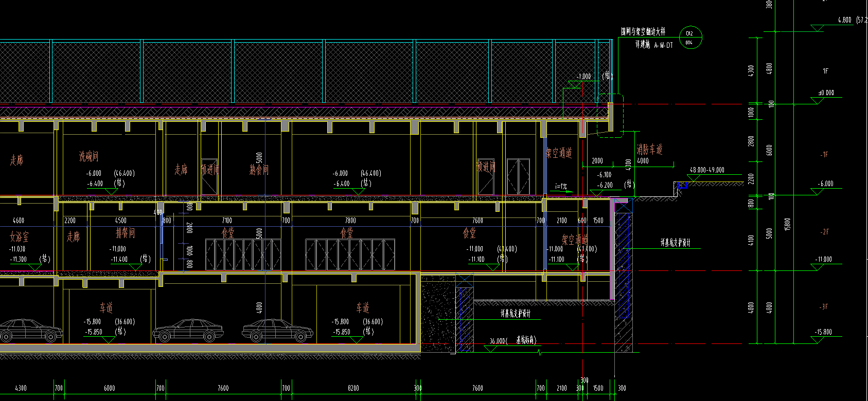Screen dimensions: 868x401
Task: Click the 15800 overall height dimension
Action: 787,224
